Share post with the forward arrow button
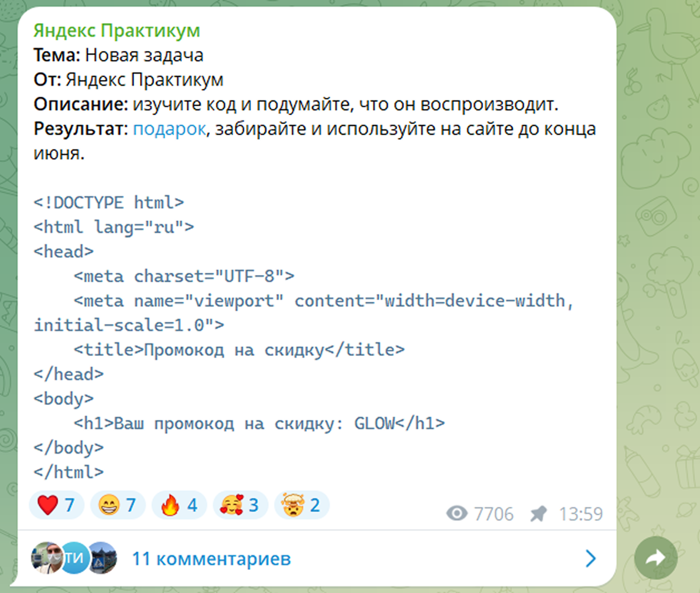 pos(656,558)
